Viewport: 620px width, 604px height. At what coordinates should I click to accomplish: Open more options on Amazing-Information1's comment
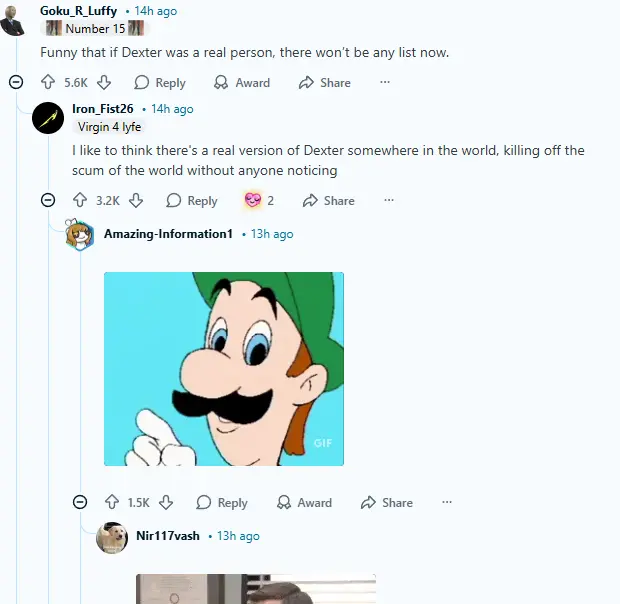(x=447, y=503)
